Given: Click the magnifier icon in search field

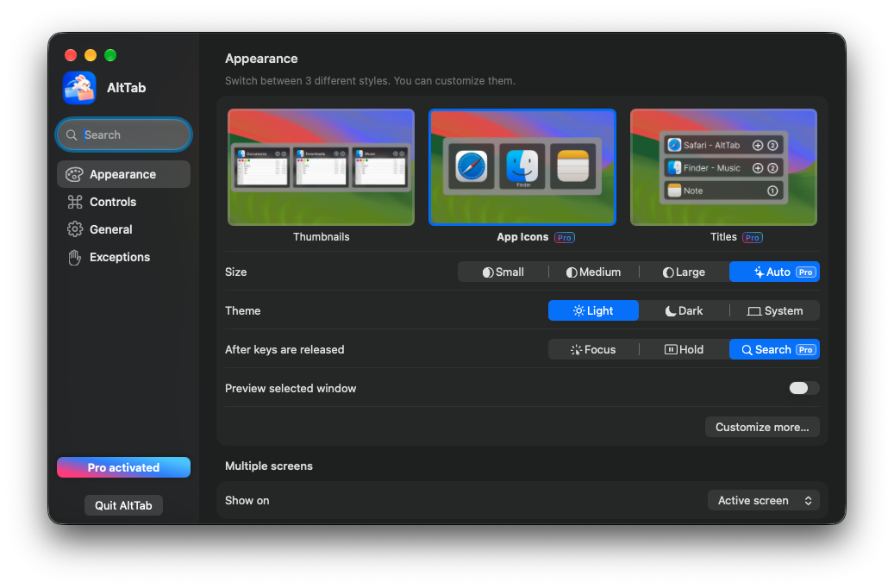Looking at the screenshot, I should tap(72, 135).
